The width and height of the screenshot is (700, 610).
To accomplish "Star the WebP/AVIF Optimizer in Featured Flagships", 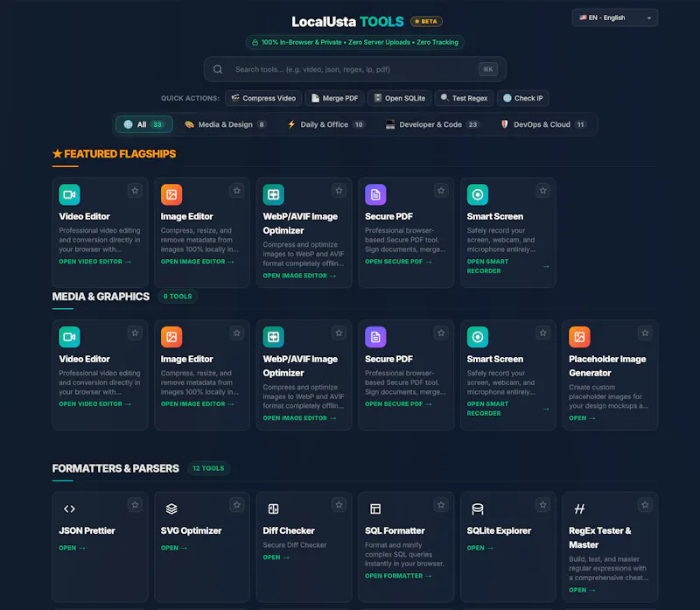I will click(339, 191).
